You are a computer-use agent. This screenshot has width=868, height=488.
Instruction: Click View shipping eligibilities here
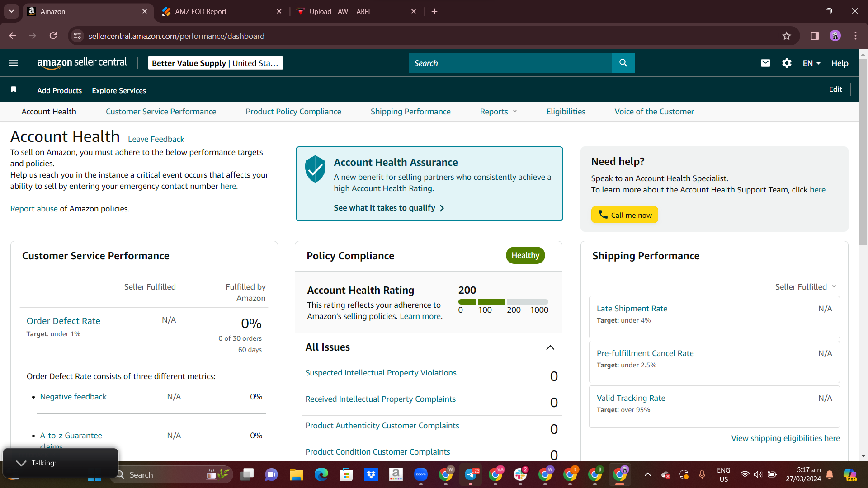point(786,438)
